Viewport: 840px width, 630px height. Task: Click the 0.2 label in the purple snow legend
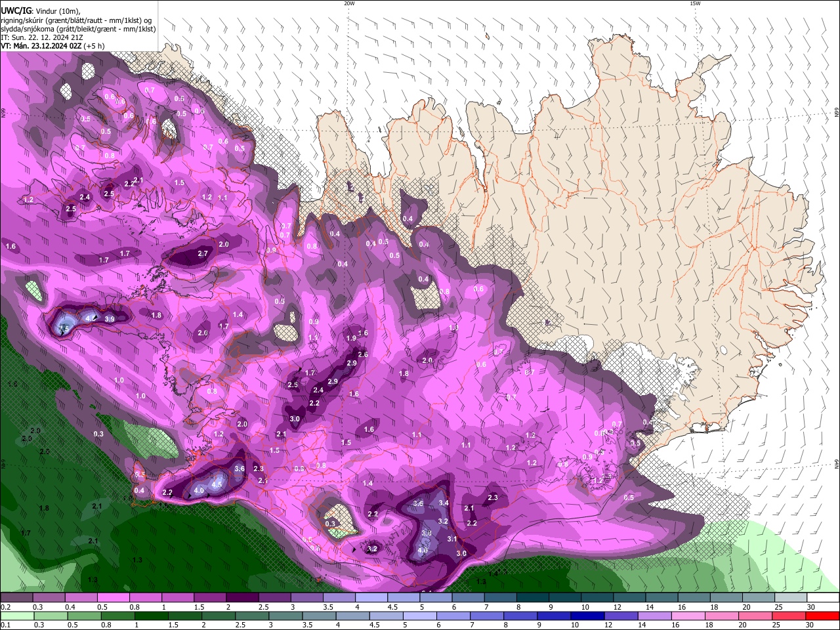(x=6, y=607)
